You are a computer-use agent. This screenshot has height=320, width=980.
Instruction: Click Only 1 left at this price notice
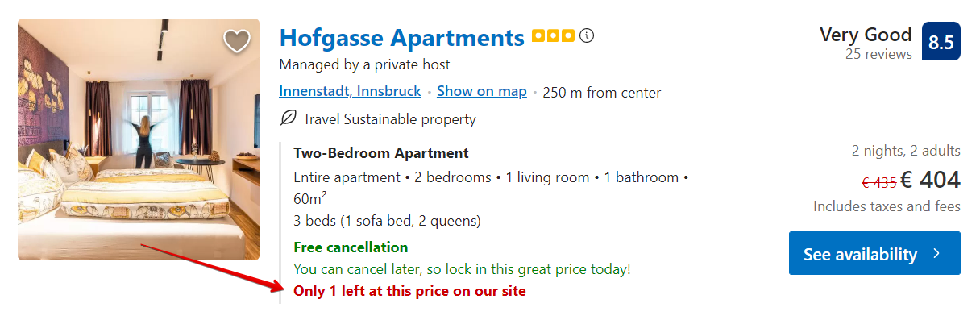(x=409, y=291)
